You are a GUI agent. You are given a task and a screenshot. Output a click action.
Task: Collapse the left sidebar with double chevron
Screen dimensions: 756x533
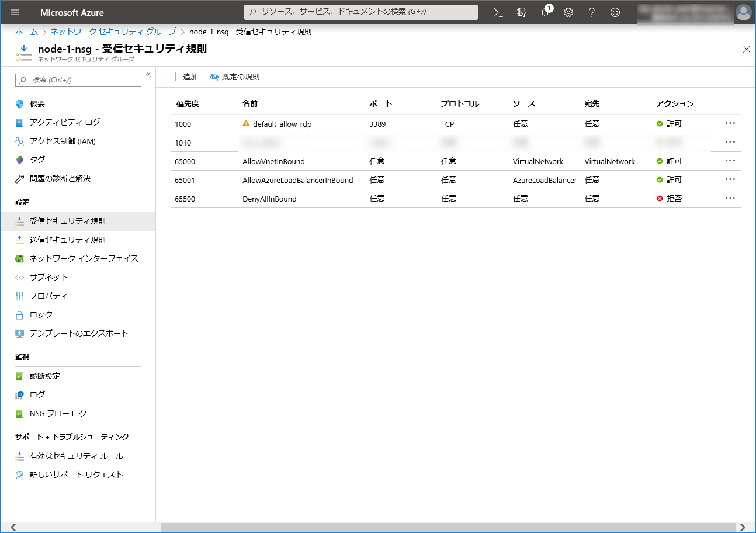coord(148,74)
